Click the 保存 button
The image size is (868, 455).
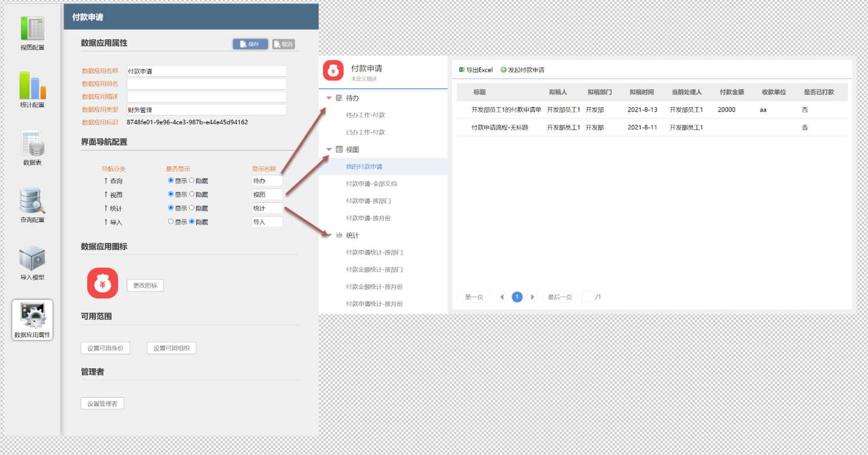click(x=250, y=45)
